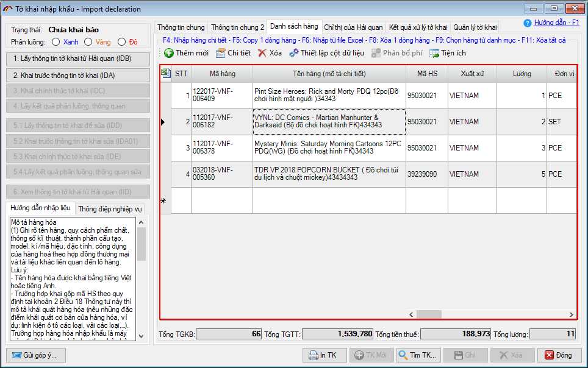The image size is (588, 368).
Task: Click the Tên hàng cell of row 3
Action: [x=329, y=148]
